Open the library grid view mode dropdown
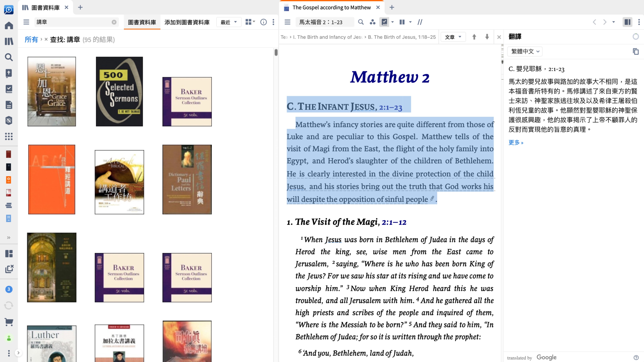Viewport: 644px width, 362px height. coord(250,22)
